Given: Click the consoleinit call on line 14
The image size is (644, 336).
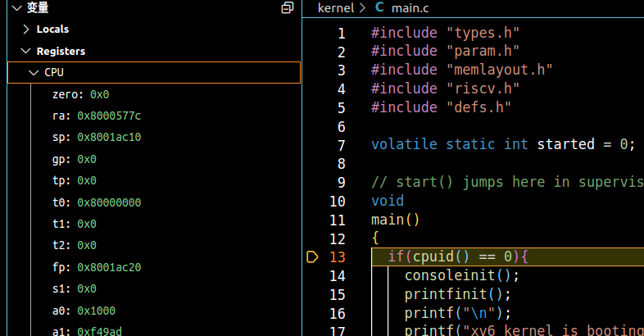Looking at the screenshot, I should coord(450,275).
